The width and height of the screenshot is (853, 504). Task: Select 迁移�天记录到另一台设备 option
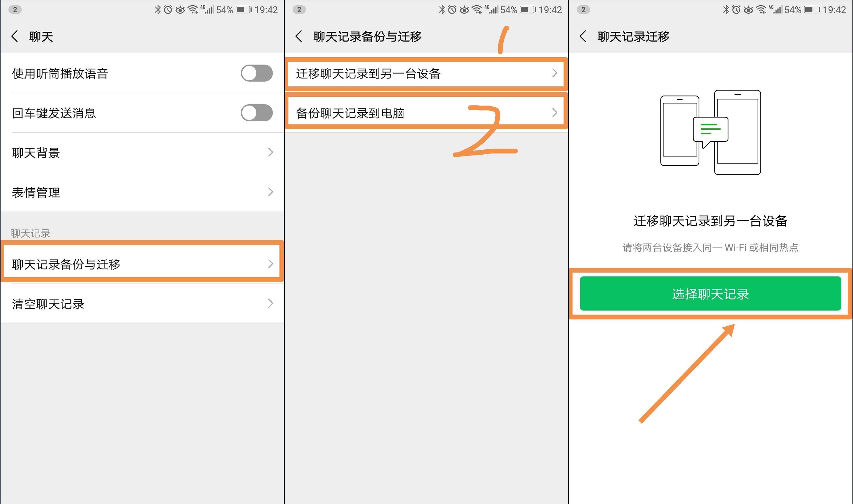427,73
